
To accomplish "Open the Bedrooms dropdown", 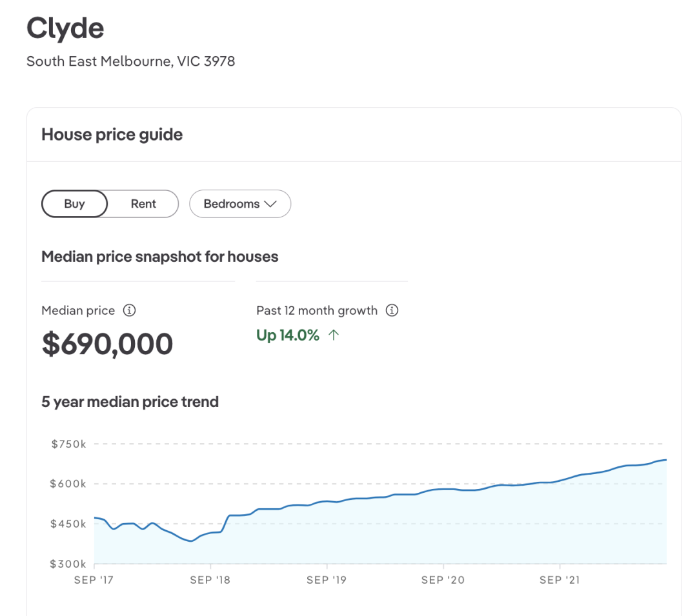I will click(x=239, y=204).
